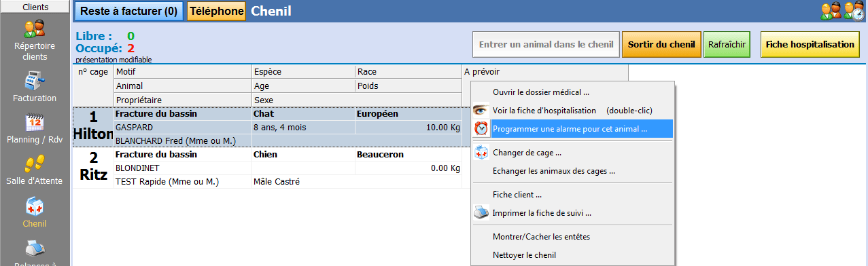Choose Fiche client menu item
This screenshot has height=266, width=868.
click(572, 195)
